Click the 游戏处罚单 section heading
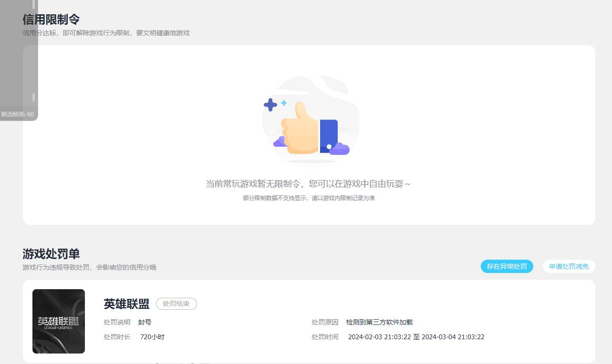This screenshot has width=612, height=364. [x=50, y=254]
